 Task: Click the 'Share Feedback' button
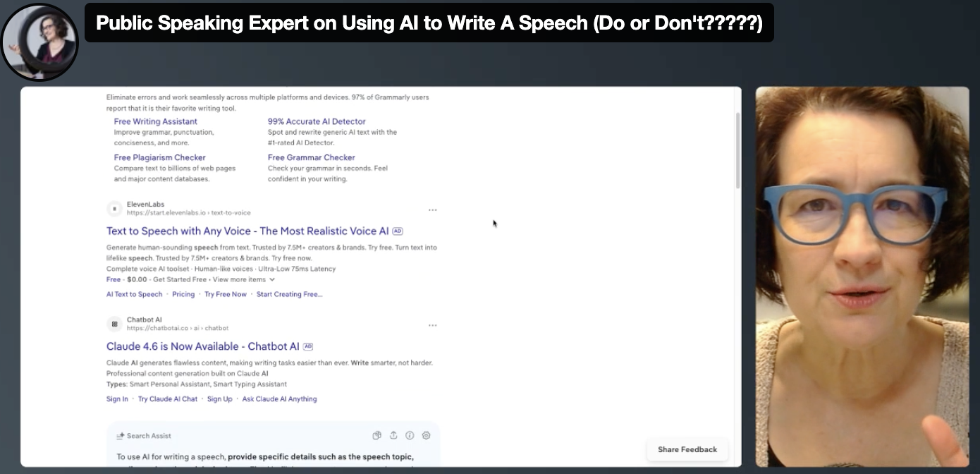point(687,449)
